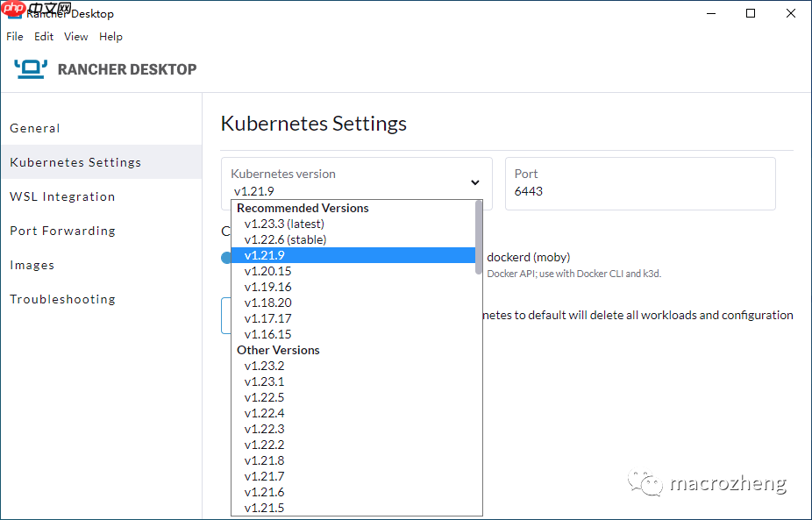Screen dimensions: 812x520
Task: Click the version list scrollbar thumb
Action: [478, 237]
